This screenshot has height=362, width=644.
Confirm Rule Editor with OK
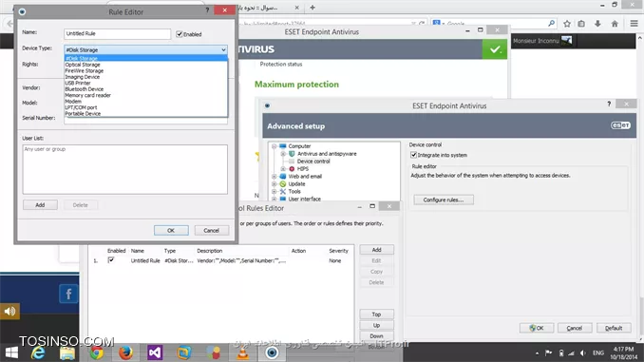click(x=171, y=231)
